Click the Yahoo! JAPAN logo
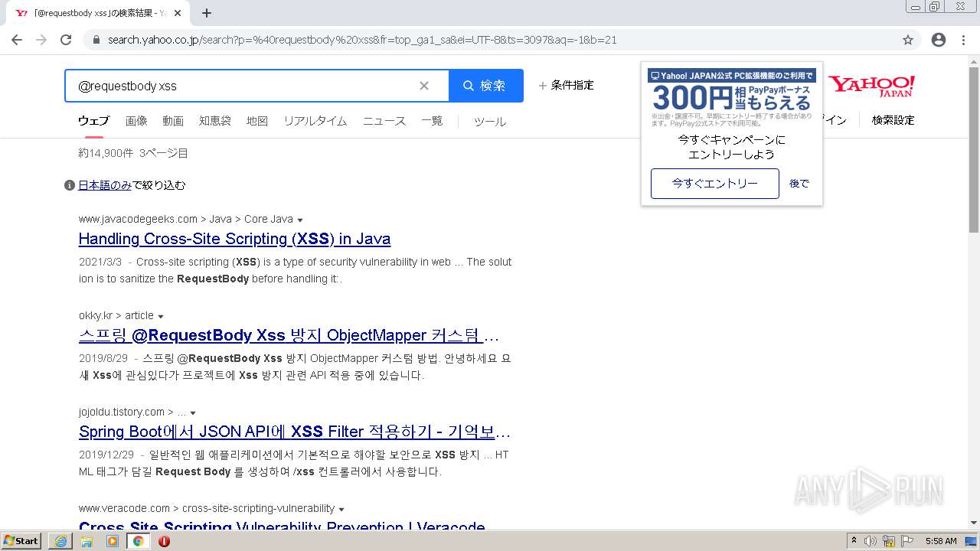Screen dimensions: 980x551 tap(872, 86)
